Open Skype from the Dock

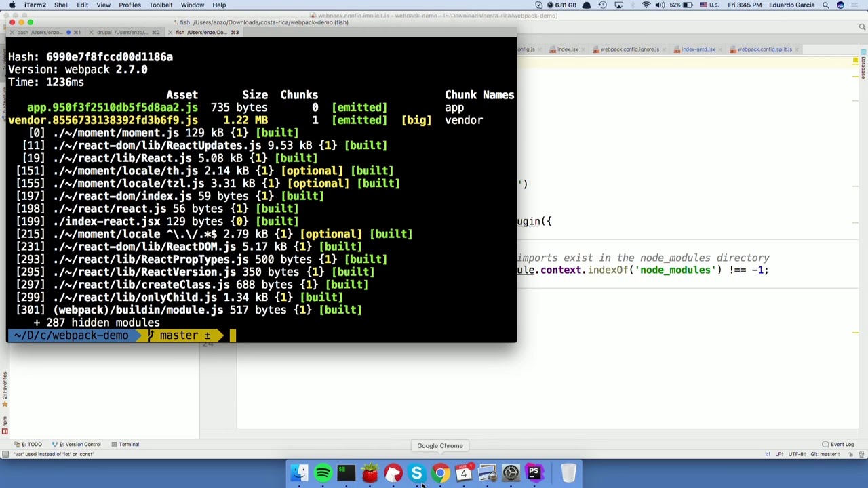tap(416, 472)
